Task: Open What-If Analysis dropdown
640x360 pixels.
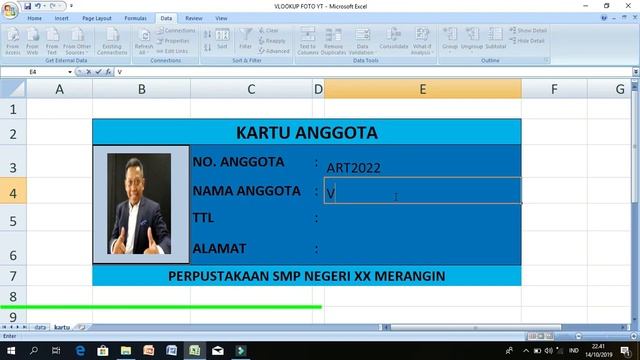Action: point(422,41)
